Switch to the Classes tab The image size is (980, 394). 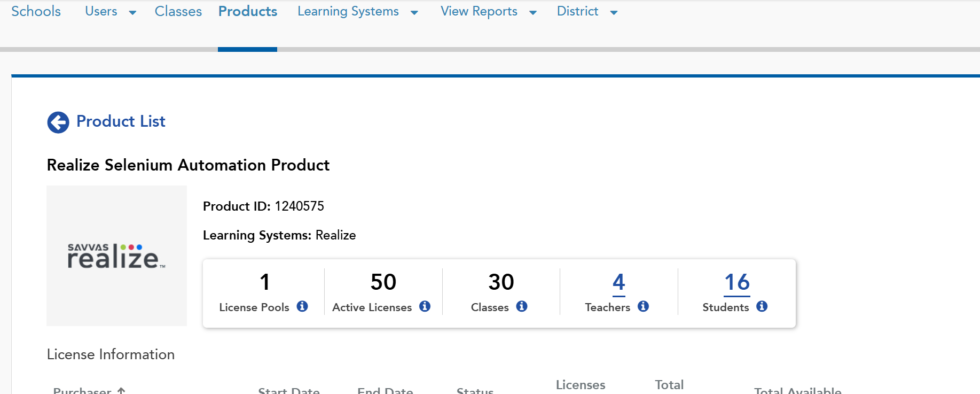(x=178, y=12)
